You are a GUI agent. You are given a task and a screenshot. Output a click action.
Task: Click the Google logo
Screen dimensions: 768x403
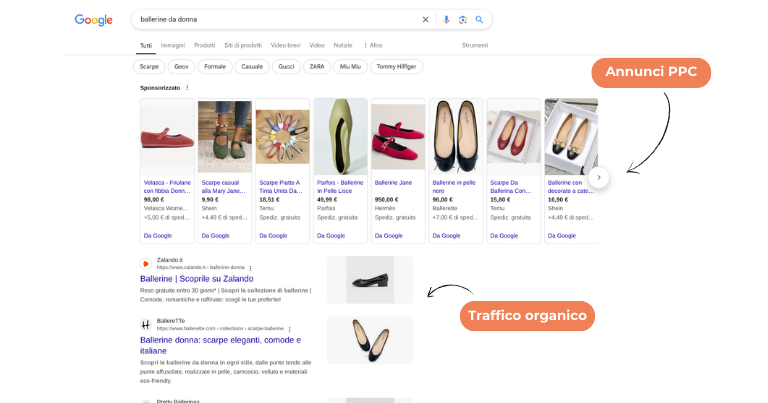pyautogui.click(x=94, y=20)
